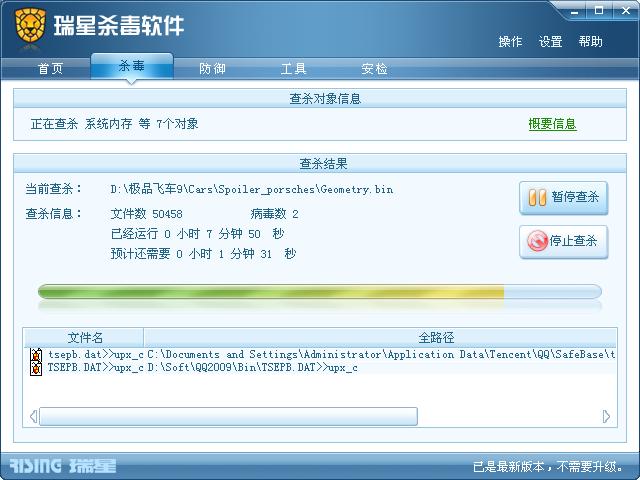
Task: Open the 首页 tab
Action: click(51, 68)
